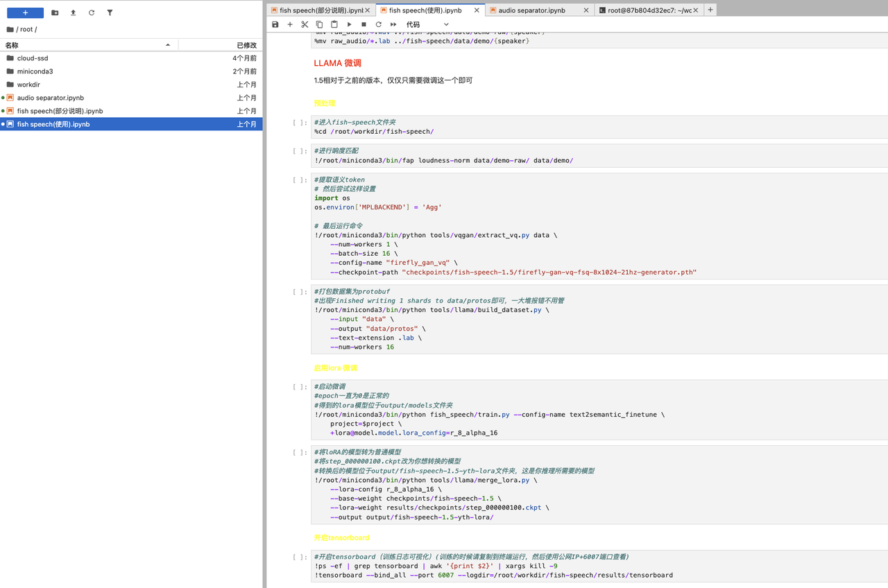Click the root folder breadcrumb icon
Screen dimensions: 888x588
pos(10,29)
